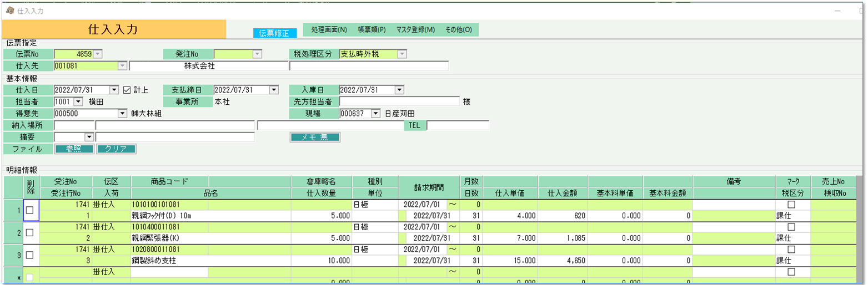This screenshot has width=868, height=285.
Task: Check the マーク checkbox in row 1
Action: pos(791,205)
